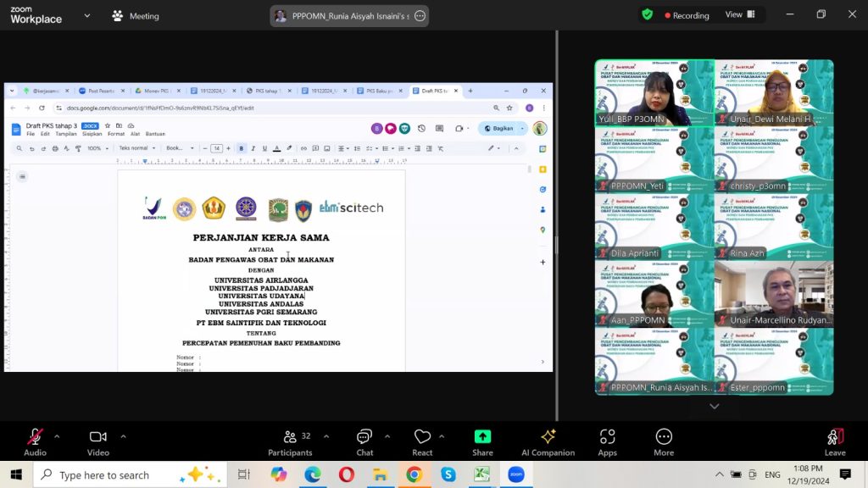
Task: Click the green encryption shield icon
Action: point(647,15)
